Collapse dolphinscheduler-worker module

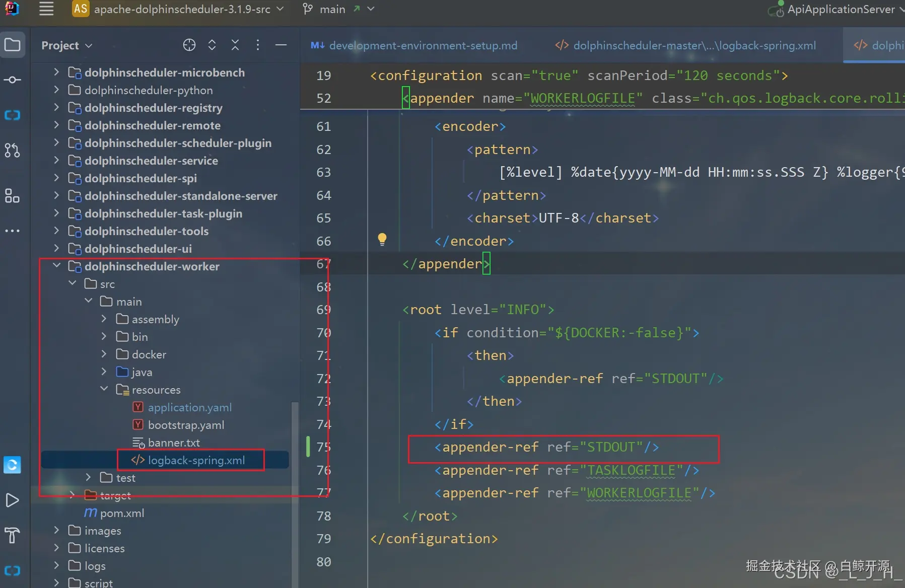(x=57, y=266)
